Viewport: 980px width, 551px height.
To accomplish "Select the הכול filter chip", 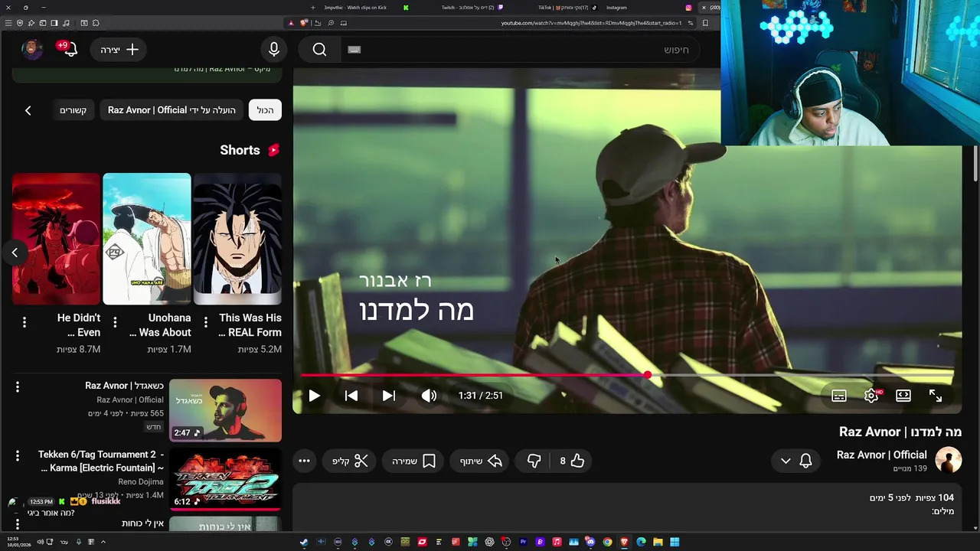I will [x=265, y=110].
